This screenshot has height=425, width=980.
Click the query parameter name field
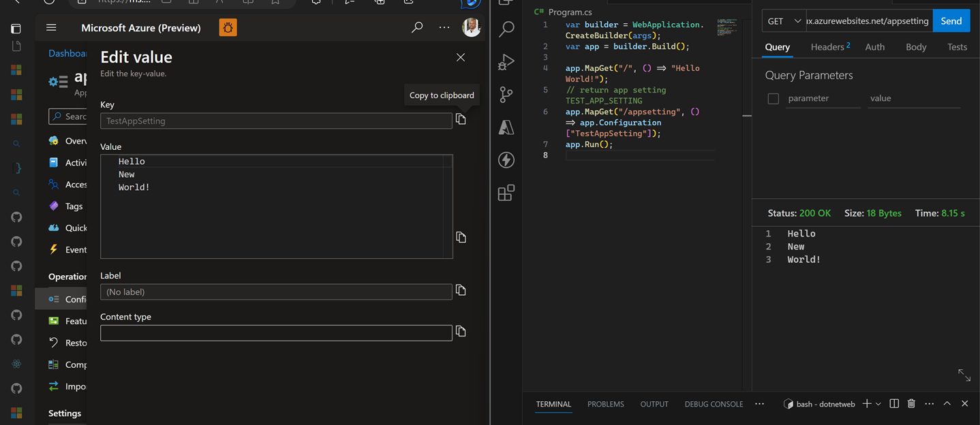click(x=823, y=99)
